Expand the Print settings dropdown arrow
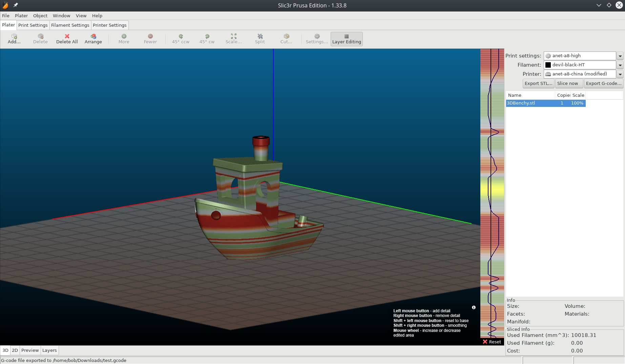The height and width of the screenshot is (364, 625). (x=620, y=56)
